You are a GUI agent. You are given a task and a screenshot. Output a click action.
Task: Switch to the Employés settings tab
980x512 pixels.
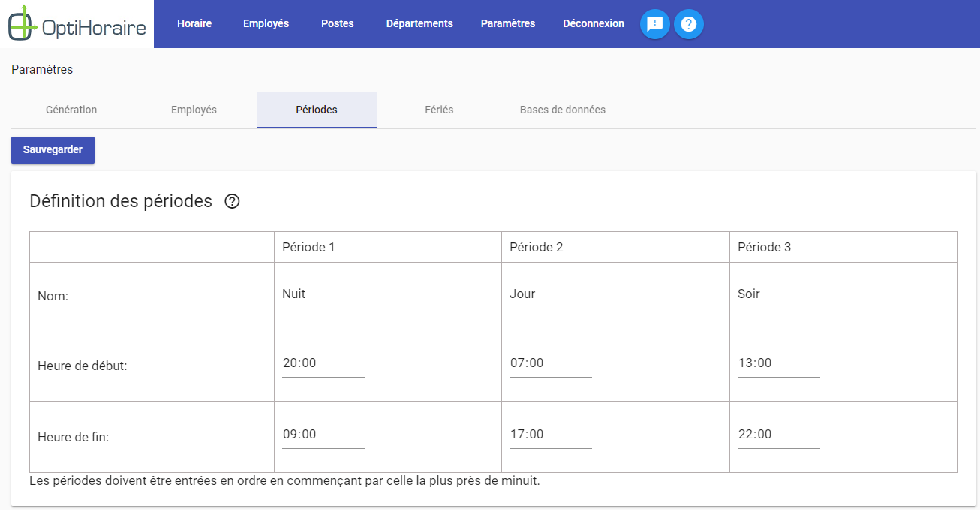[194, 110]
